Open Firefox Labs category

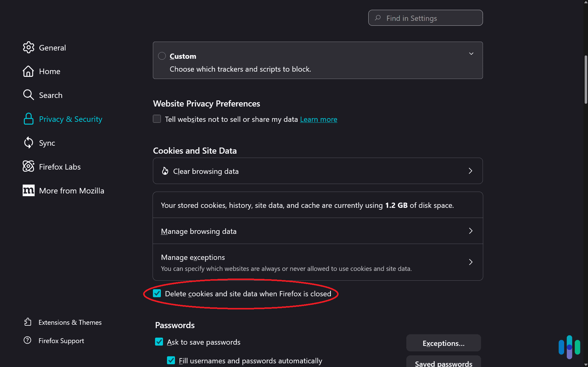(x=60, y=167)
